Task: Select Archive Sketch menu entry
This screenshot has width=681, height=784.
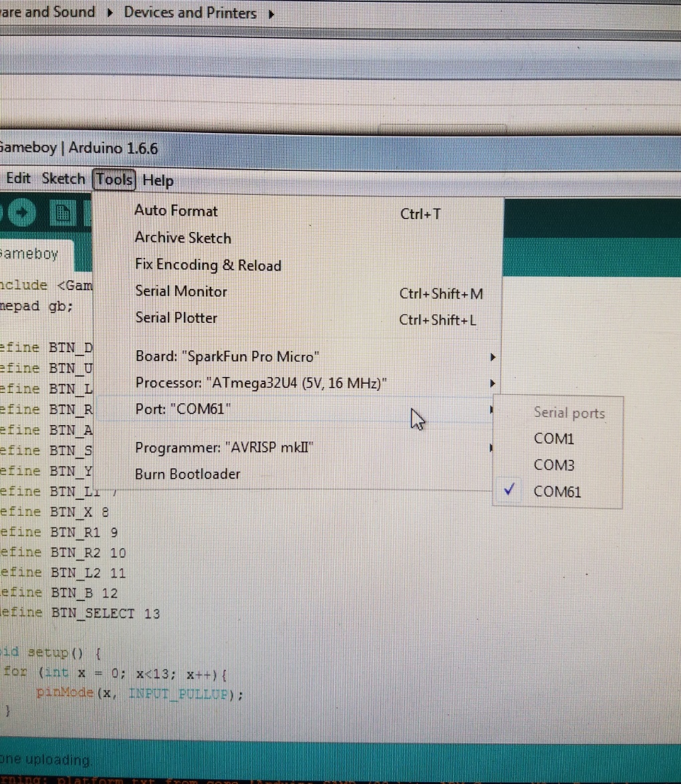Action: [x=299, y=238]
